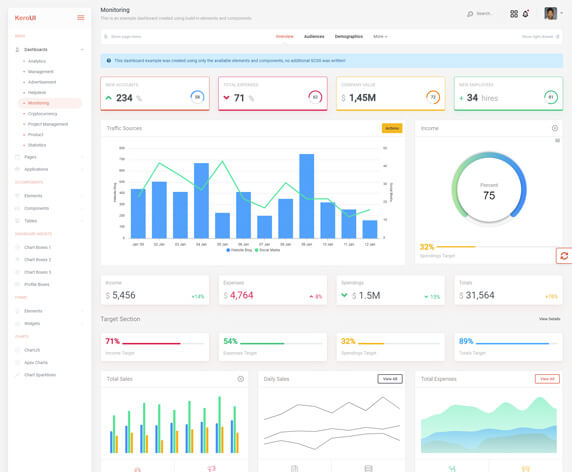Click the circular gauge on Company Value card
Screen dimensions: 572x472
(433, 97)
